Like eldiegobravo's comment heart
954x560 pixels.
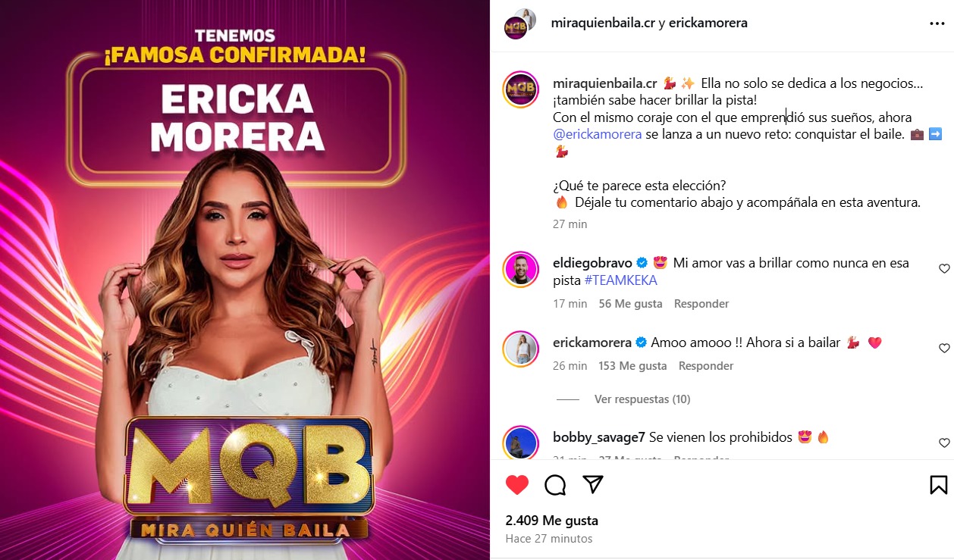944,269
